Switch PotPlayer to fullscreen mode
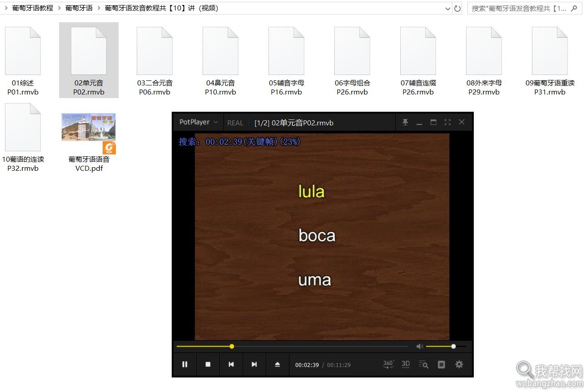The height and width of the screenshot is (392, 586). pos(447,122)
